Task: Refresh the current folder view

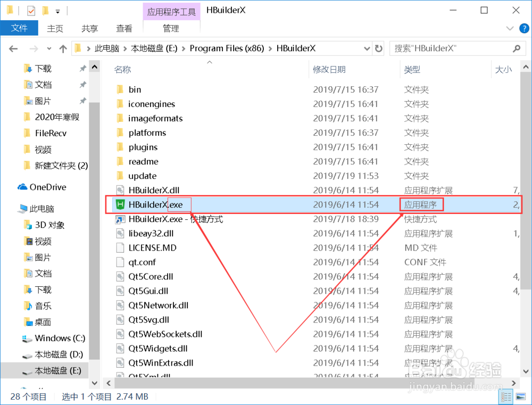Action: [378, 48]
